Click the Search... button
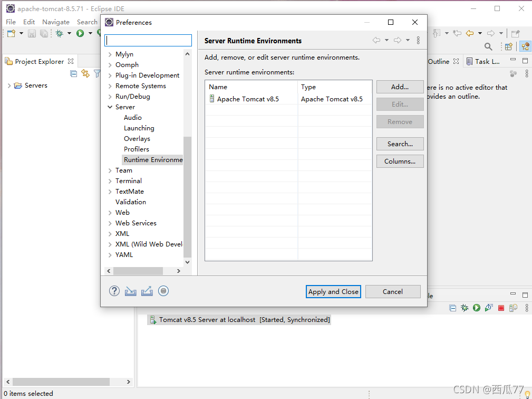The image size is (532, 399). click(x=400, y=144)
